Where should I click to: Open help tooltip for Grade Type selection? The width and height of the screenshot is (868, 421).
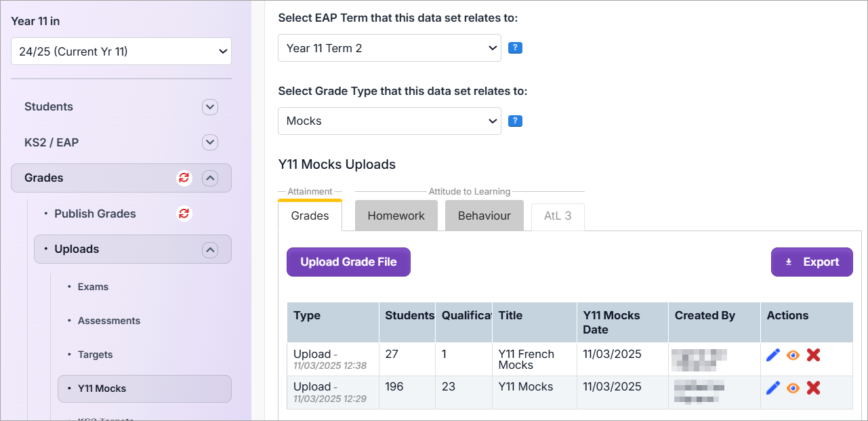[x=515, y=121]
